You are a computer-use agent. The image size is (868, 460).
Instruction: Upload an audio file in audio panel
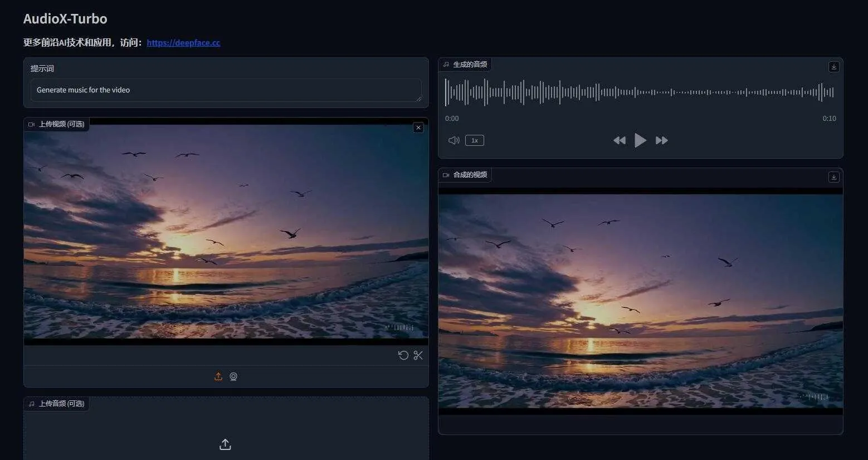point(225,444)
